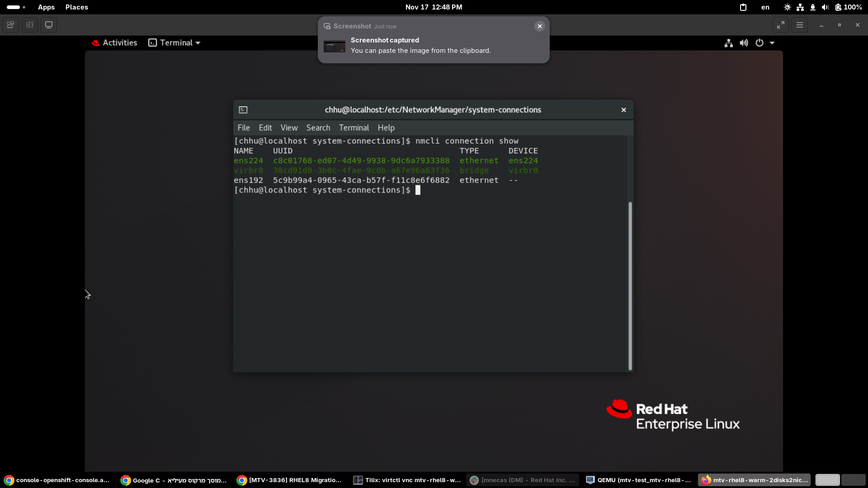868x488 pixels.
Task: Click the display screen toolbar icon
Action: pos(49,25)
